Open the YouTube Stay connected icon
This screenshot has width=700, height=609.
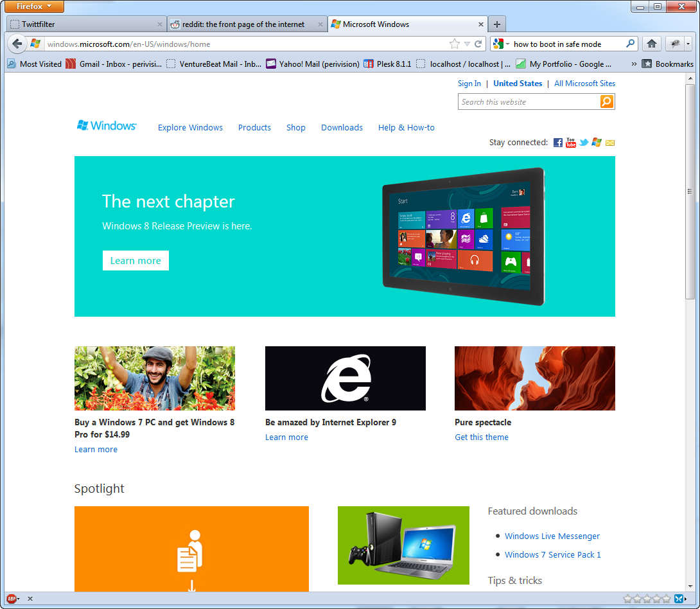coord(570,143)
